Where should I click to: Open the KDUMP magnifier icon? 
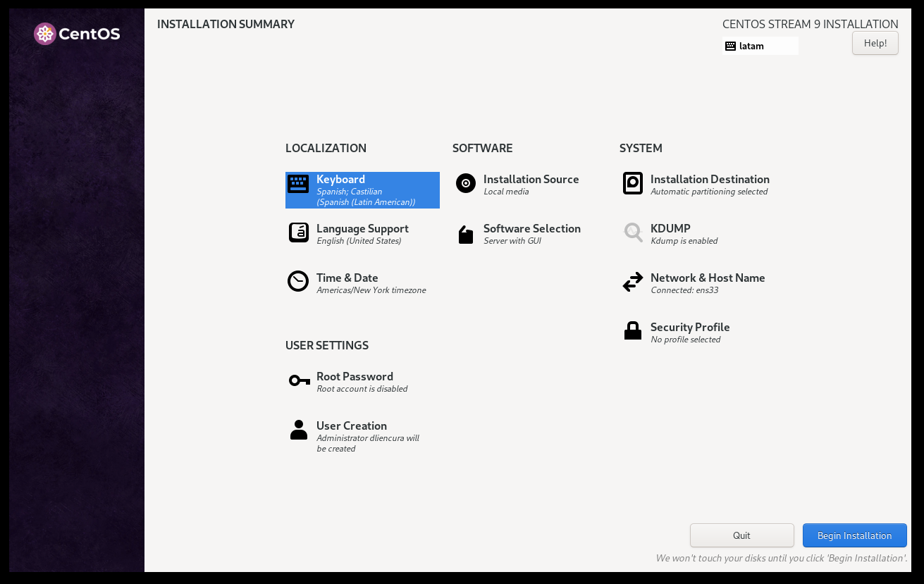pos(633,232)
